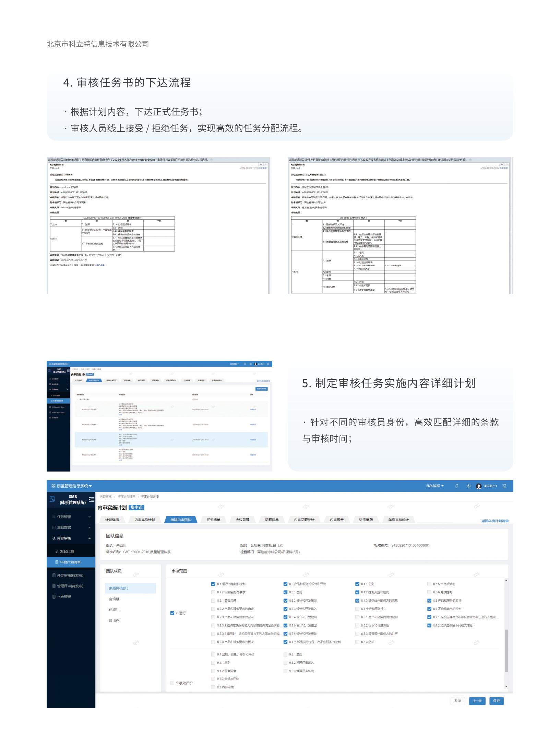Click the icon at far right of top bar
The width and height of the screenshot is (560, 755).
coord(504,486)
